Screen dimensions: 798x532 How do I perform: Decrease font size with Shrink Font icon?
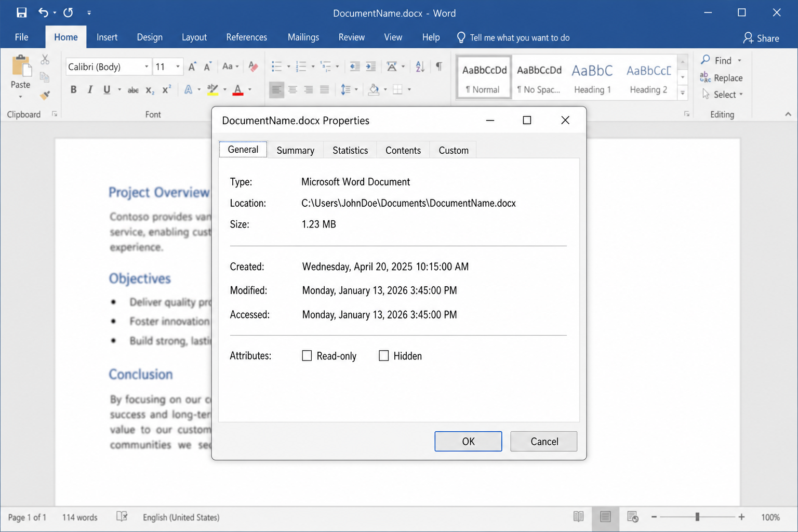click(207, 66)
